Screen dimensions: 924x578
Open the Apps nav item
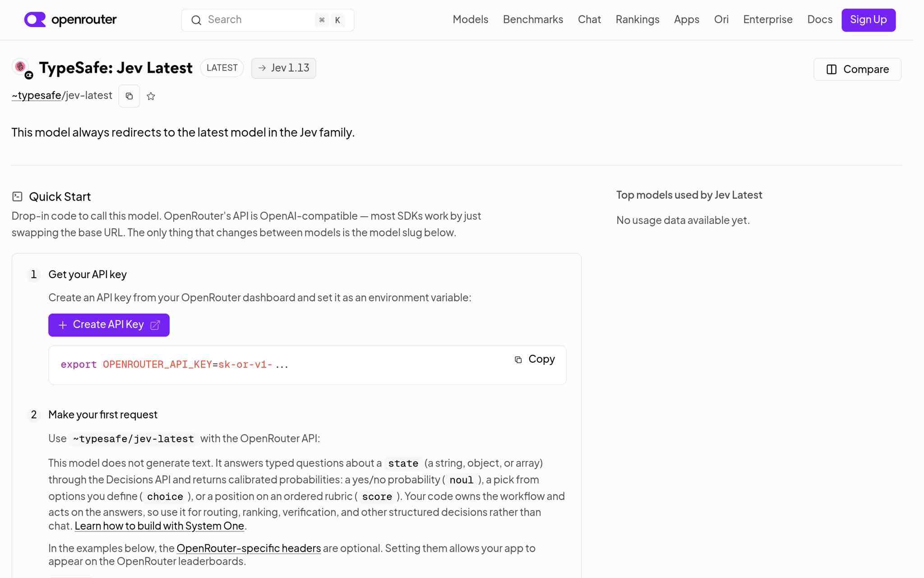pos(686,19)
